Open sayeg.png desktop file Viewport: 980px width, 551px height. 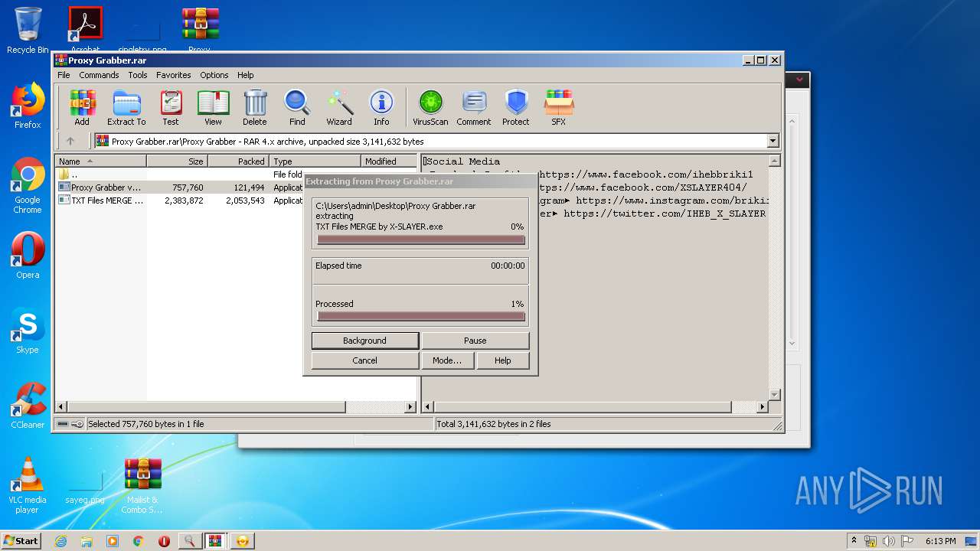click(85, 488)
